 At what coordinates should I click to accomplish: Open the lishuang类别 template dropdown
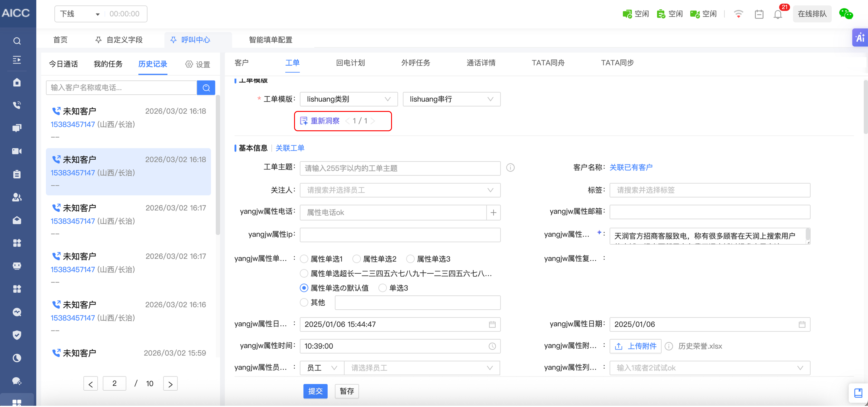[348, 99]
